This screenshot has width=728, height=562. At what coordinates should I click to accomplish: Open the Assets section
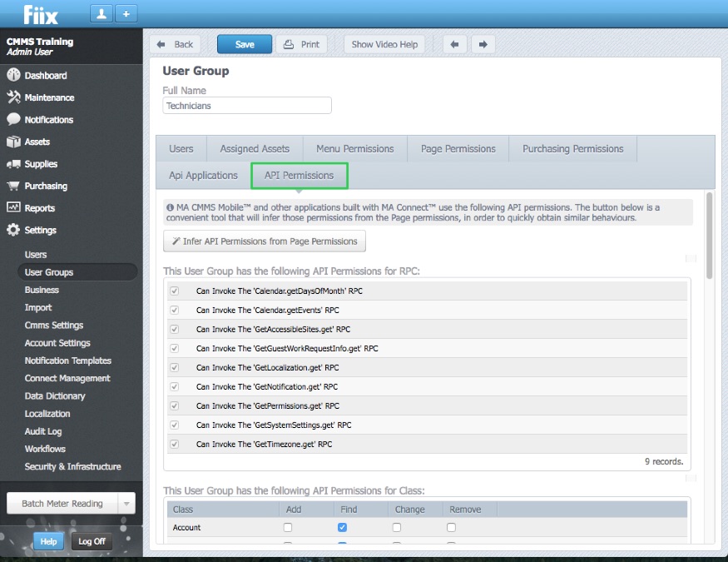coord(37,142)
